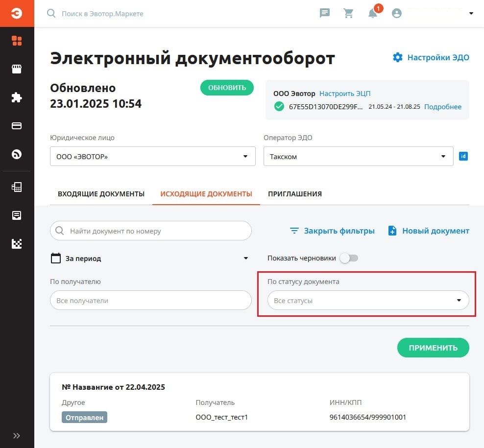The height and width of the screenshot is (448, 484).
Task: Open the 'Юридическое лицо' dropdown ООО «ЭВОТОР»
Action: tap(153, 156)
